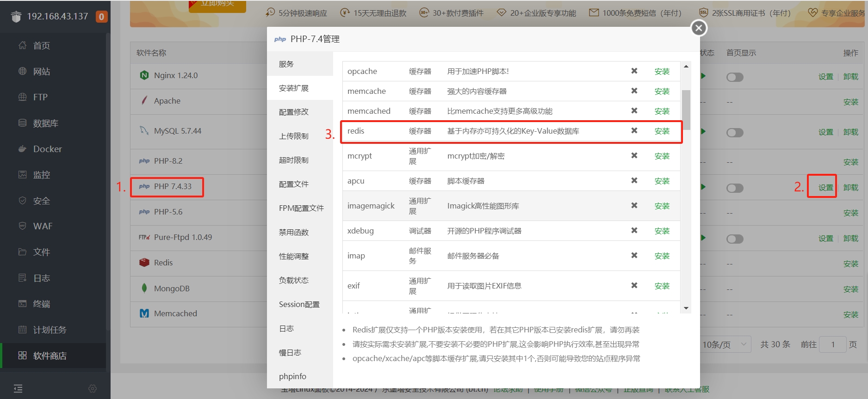Open the 网站 globe icon in sidebar
868x399 pixels.
point(22,71)
